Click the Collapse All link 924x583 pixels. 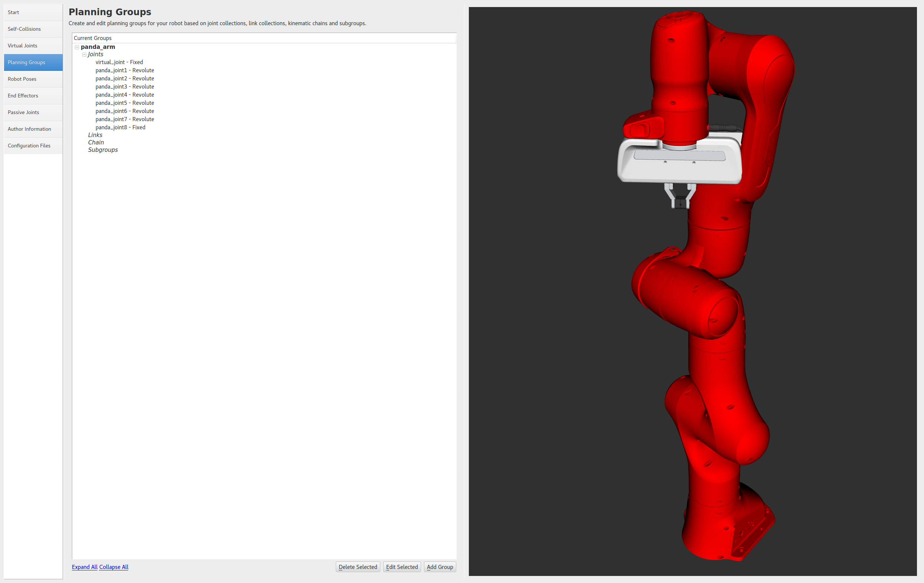point(113,567)
